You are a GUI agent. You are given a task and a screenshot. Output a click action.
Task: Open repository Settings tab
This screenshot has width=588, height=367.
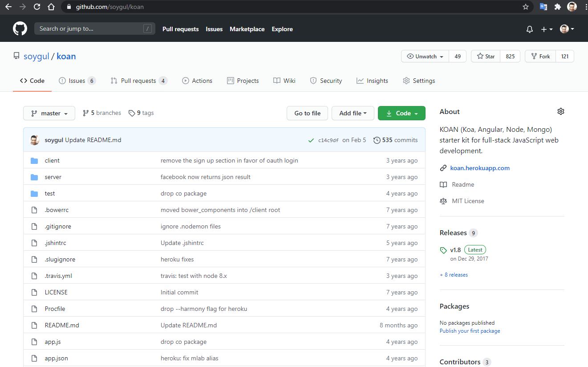pos(419,81)
